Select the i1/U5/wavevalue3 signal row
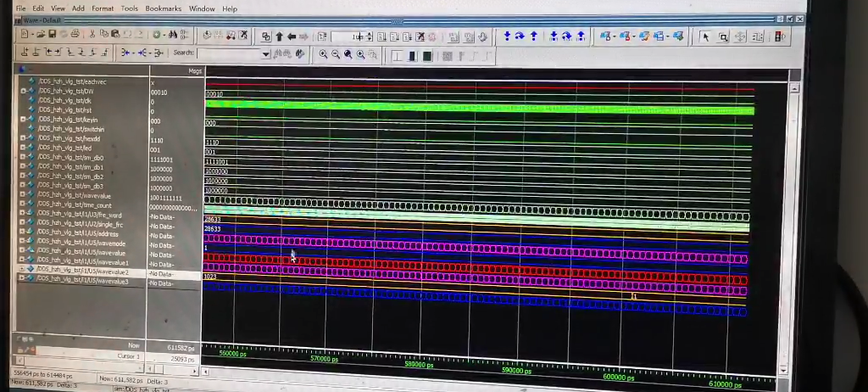Screen dimensions: 868x392 point(82,281)
